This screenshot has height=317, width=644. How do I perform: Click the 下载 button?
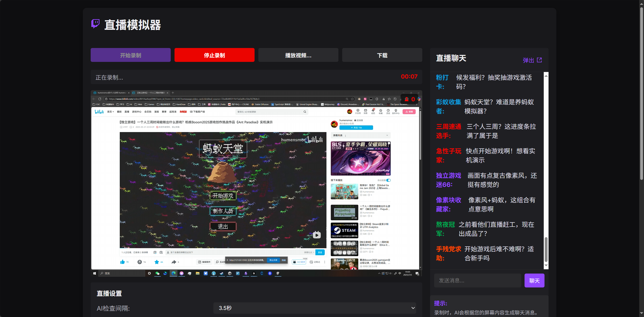pyautogui.click(x=382, y=55)
